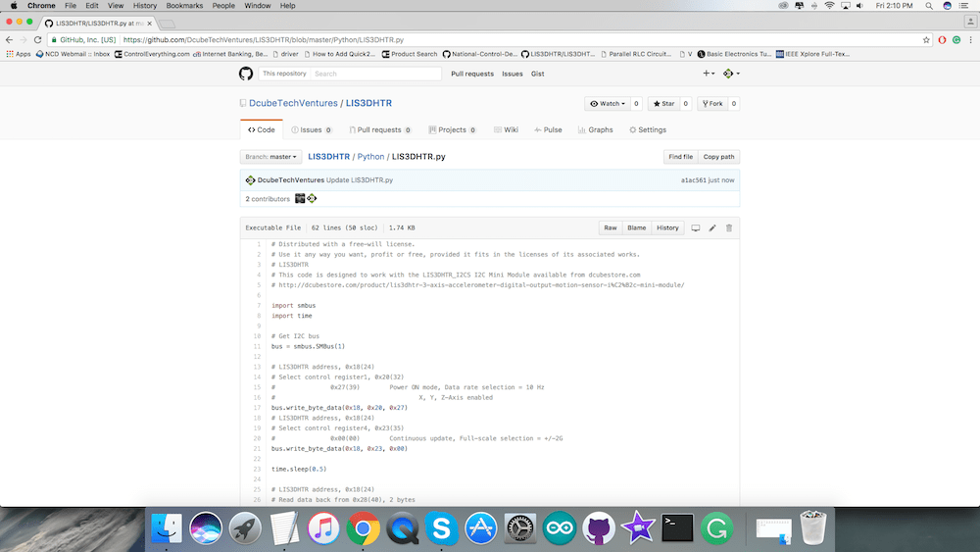Viewport: 980px width, 552px height.
Task: Open Skype in the dock
Action: [441, 528]
